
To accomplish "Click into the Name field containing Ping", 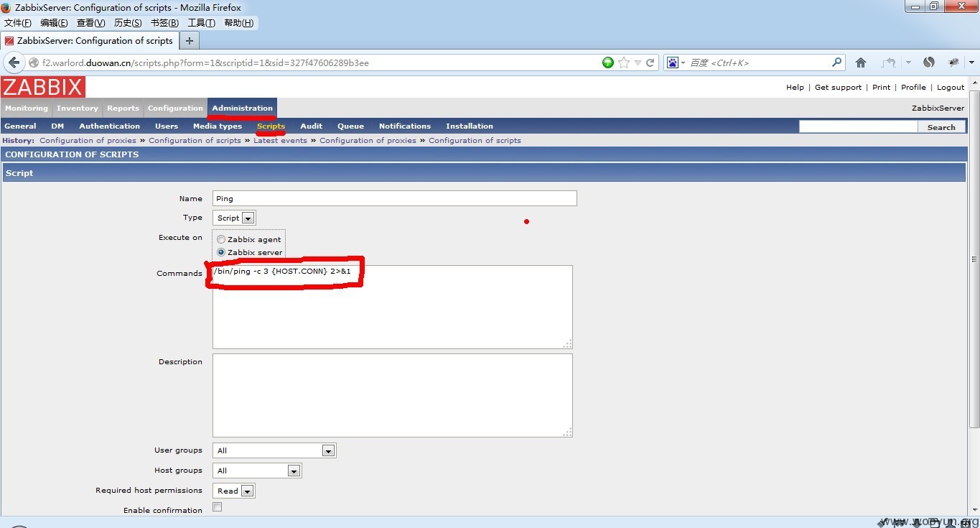I will [395, 198].
